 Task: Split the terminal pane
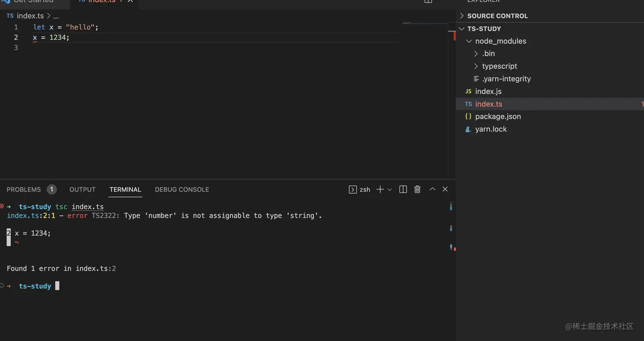coord(403,189)
